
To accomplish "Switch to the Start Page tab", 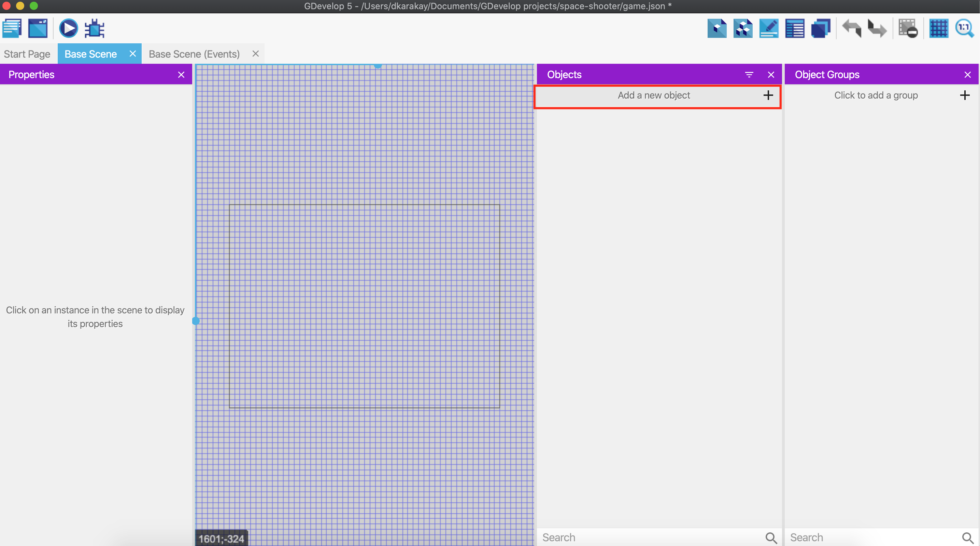I will point(27,54).
